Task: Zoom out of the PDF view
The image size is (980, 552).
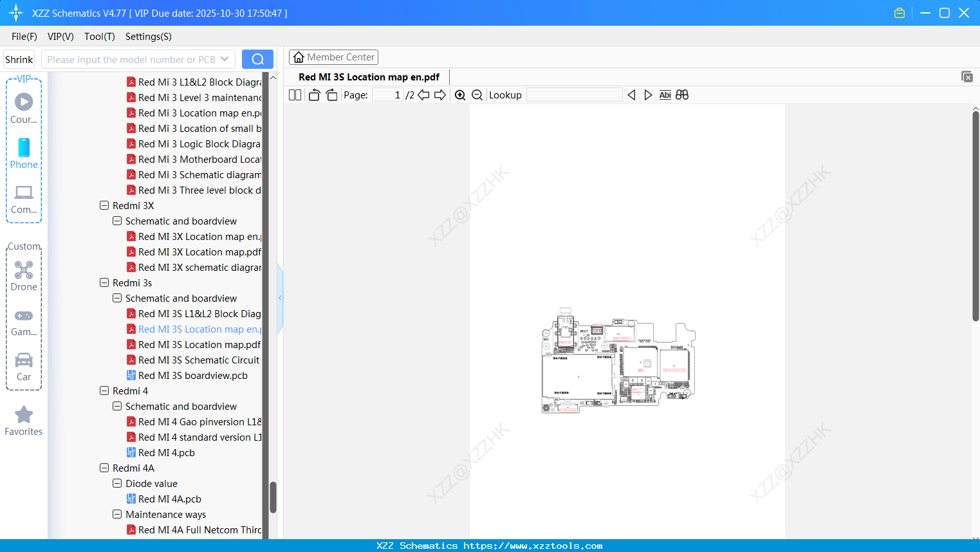Action: pos(477,95)
